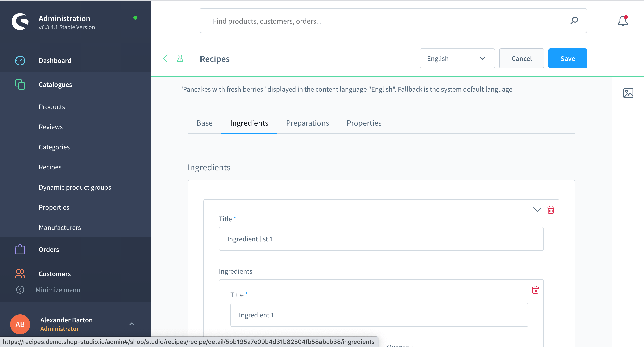Click the search magnifier icon
Image resolution: width=644 pixels, height=347 pixels.
(x=574, y=21)
